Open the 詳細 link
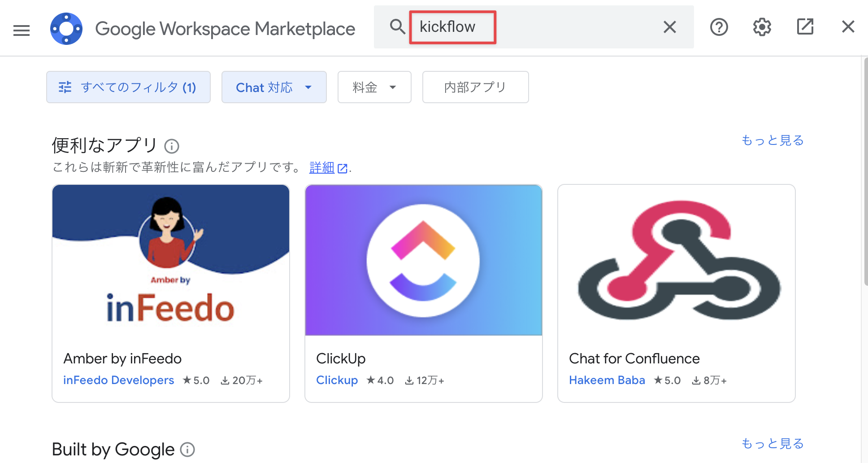868x463 pixels. [x=328, y=168]
